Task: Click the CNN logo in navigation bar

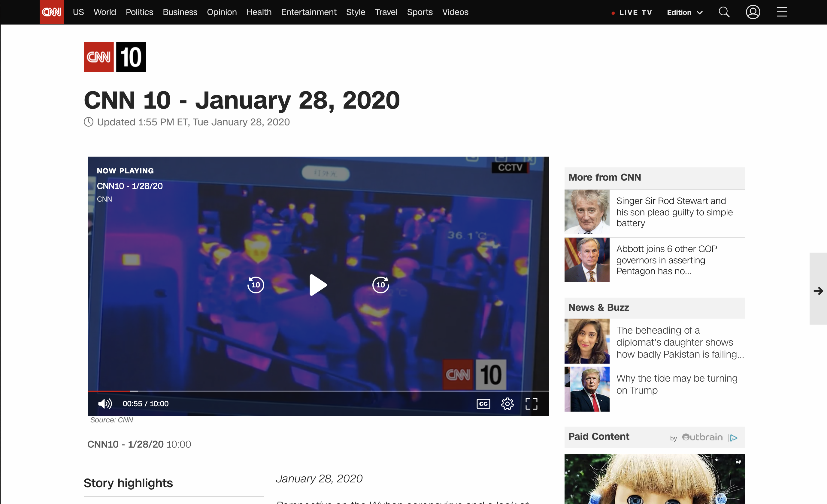Action: (51, 12)
